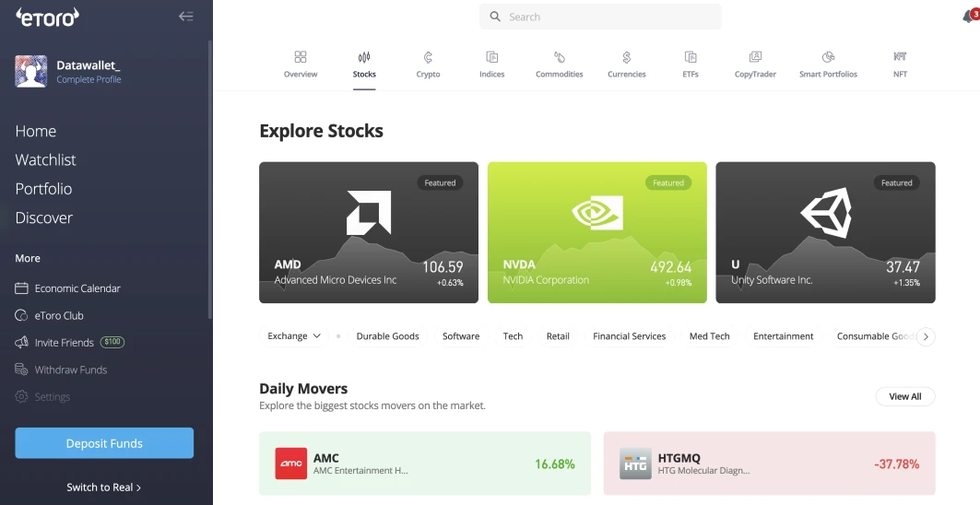The image size is (980, 505).
Task: Click the eToro logo
Action: click(48, 18)
